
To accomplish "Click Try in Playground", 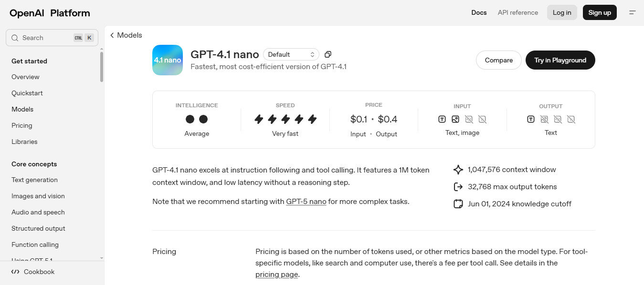I will [560, 60].
